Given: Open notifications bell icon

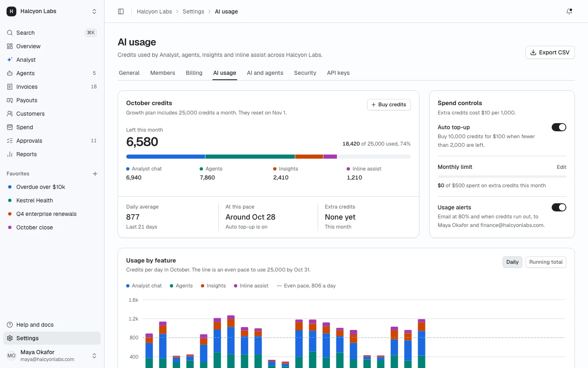Looking at the screenshot, I should click(x=569, y=11).
